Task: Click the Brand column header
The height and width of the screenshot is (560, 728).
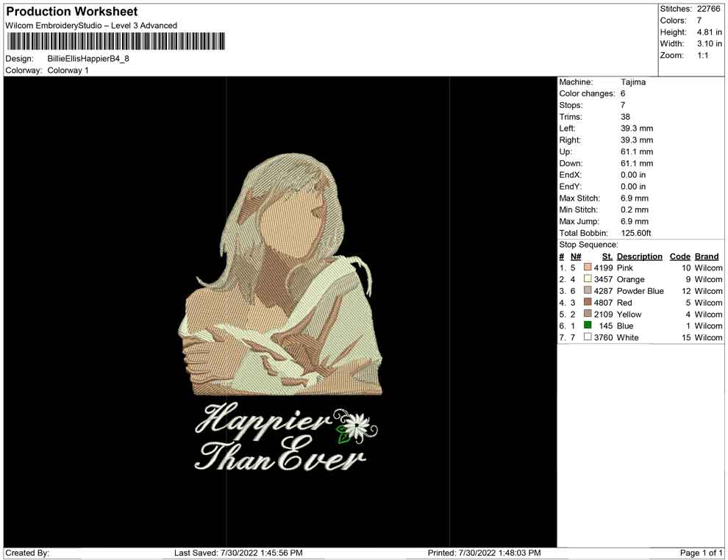Action: [707, 256]
